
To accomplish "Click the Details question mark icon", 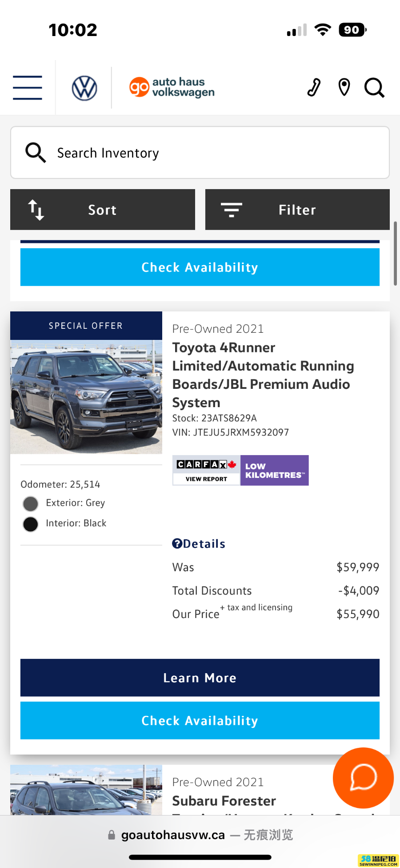I will [177, 543].
